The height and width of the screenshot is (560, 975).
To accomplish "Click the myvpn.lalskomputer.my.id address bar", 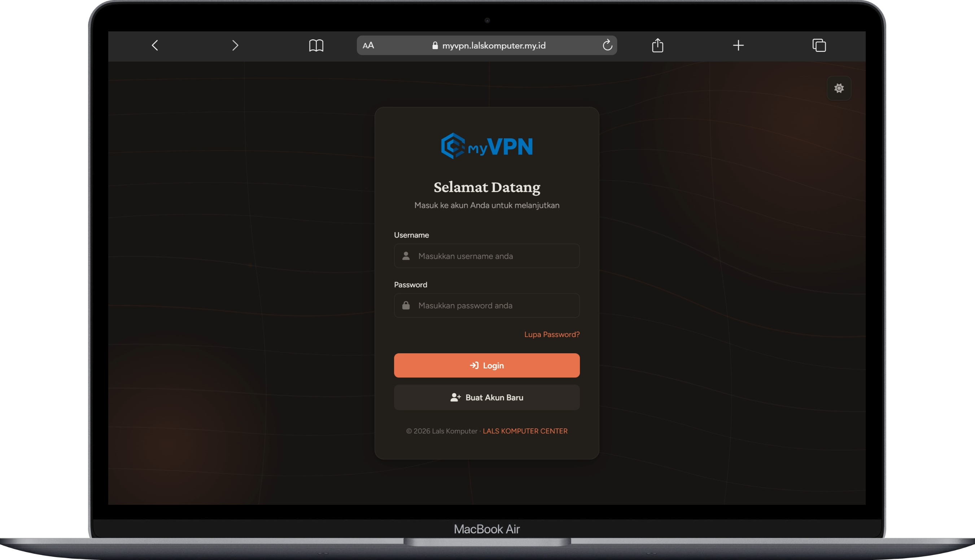I will (487, 45).
